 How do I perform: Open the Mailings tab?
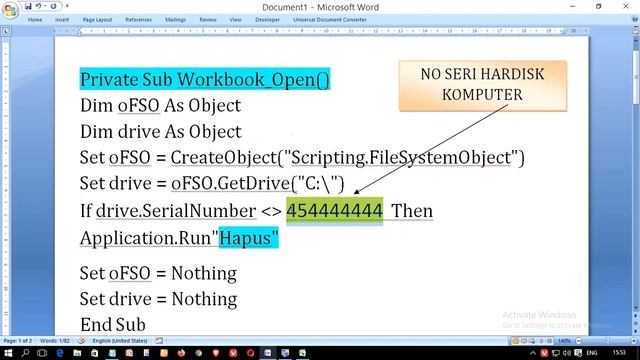pyautogui.click(x=176, y=20)
